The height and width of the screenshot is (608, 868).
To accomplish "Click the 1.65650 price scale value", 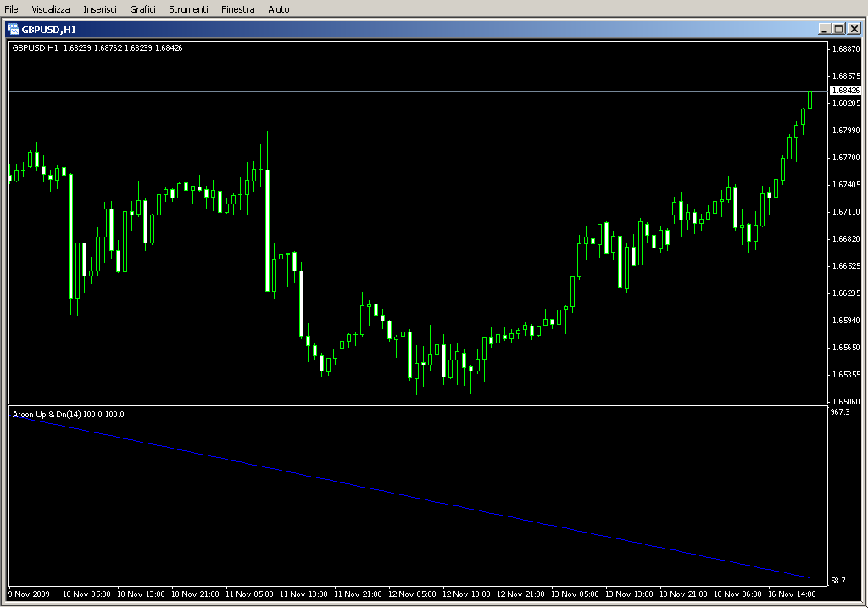I will pos(846,347).
